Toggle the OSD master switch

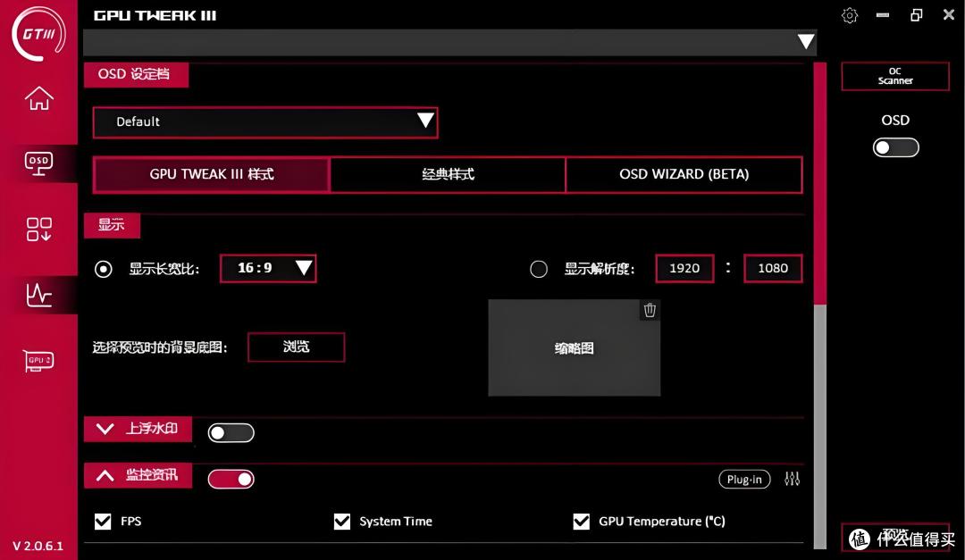click(x=895, y=147)
